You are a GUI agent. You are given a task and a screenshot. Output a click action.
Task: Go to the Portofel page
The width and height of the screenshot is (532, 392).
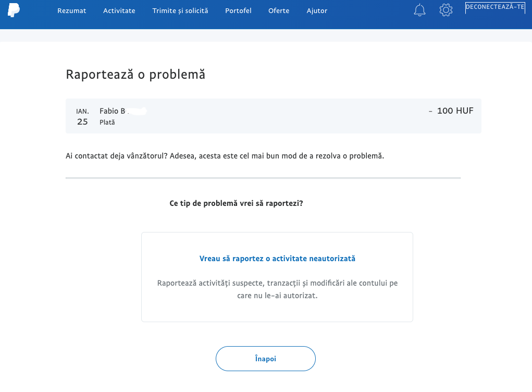pyautogui.click(x=238, y=10)
